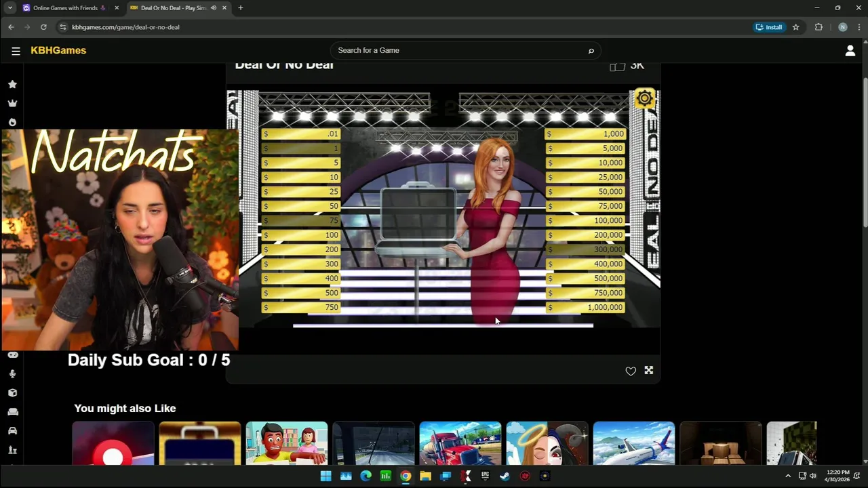Close the Deal Or No Deal tab

(224, 8)
